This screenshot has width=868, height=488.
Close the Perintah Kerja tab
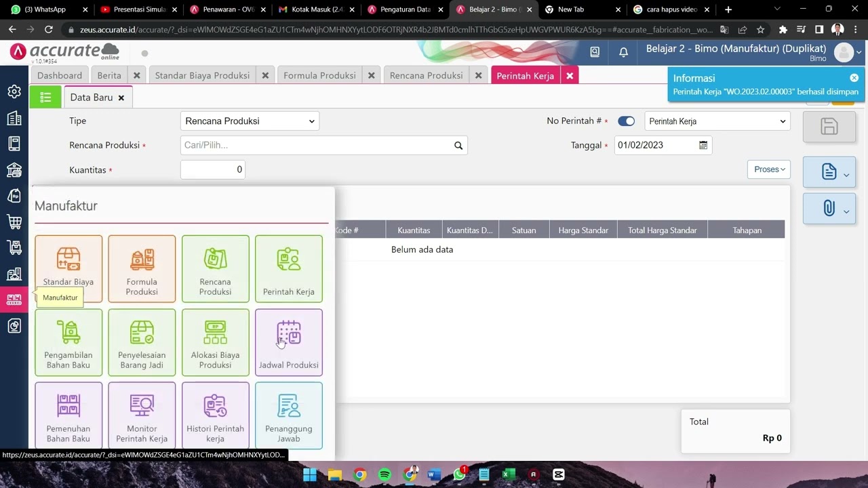[x=570, y=76]
